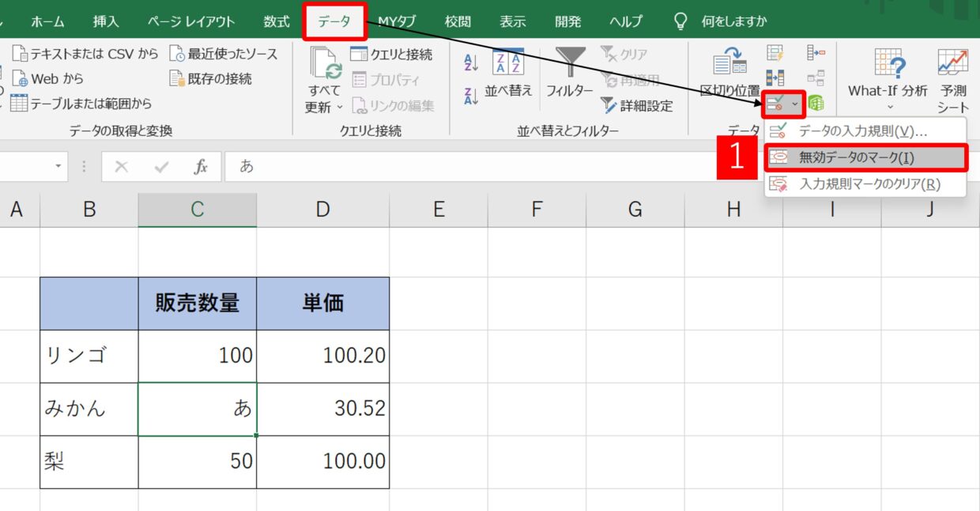
Task: Click the Consolidate icon
Action: click(816, 54)
